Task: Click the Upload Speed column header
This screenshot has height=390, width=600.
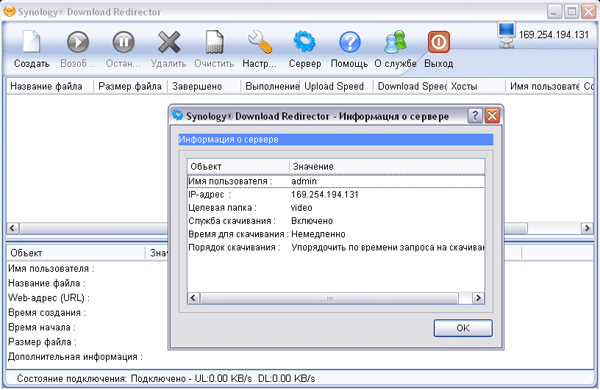Action: [x=336, y=86]
